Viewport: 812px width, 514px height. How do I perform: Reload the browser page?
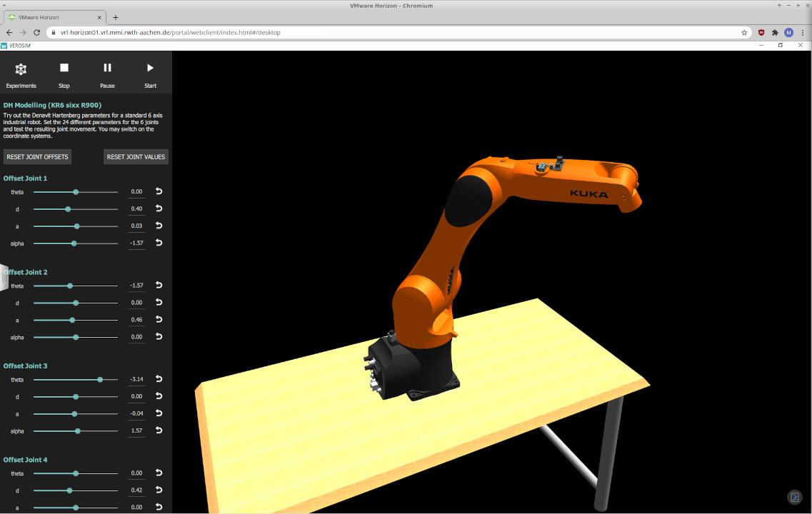(x=36, y=32)
